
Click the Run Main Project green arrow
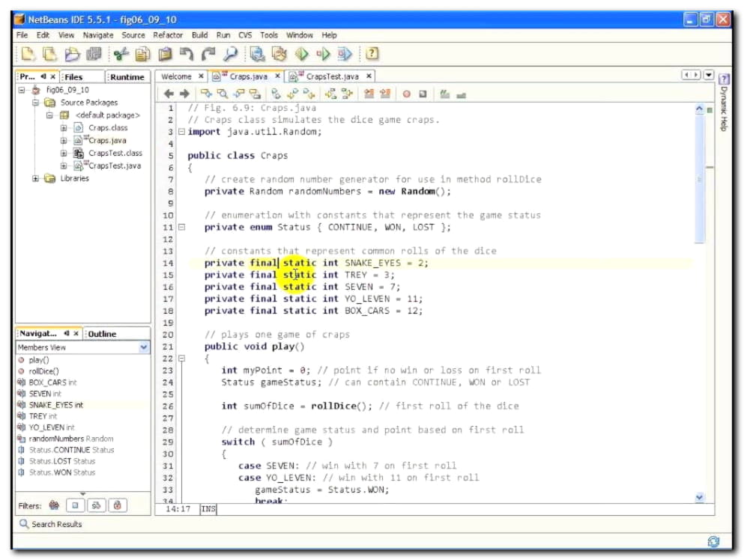[x=301, y=54]
